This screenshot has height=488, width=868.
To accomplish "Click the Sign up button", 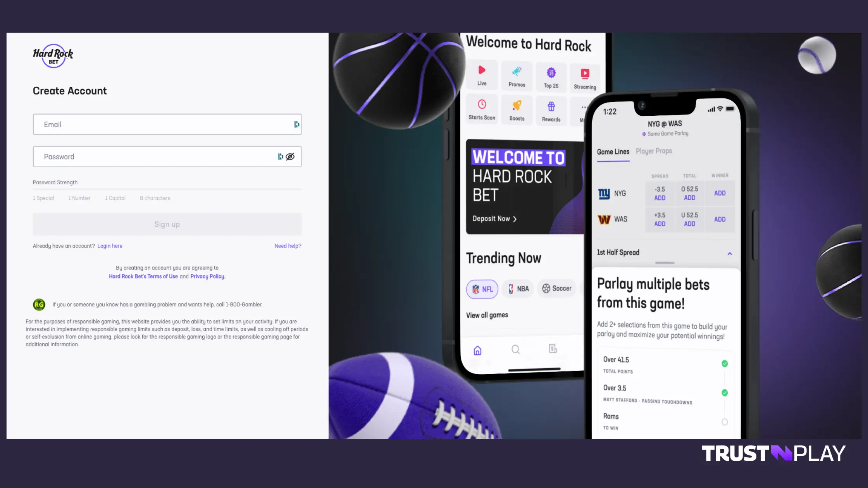I will pos(167,223).
